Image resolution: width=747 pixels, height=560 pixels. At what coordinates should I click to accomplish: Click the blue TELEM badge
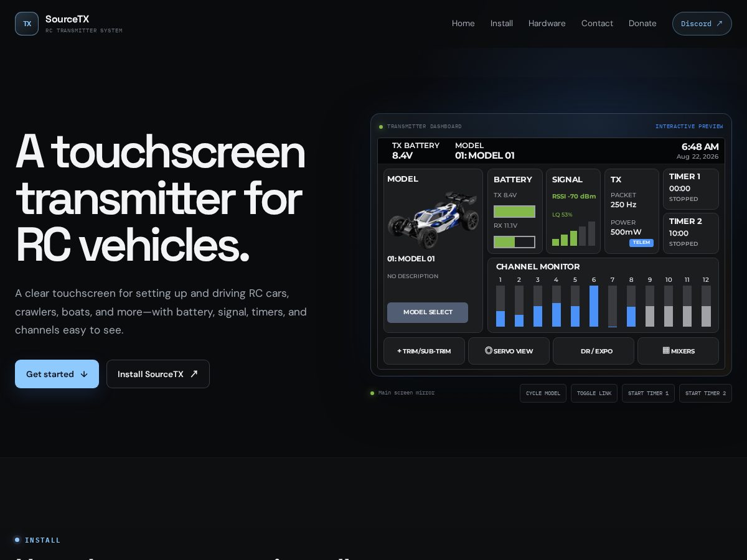click(641, 243)
